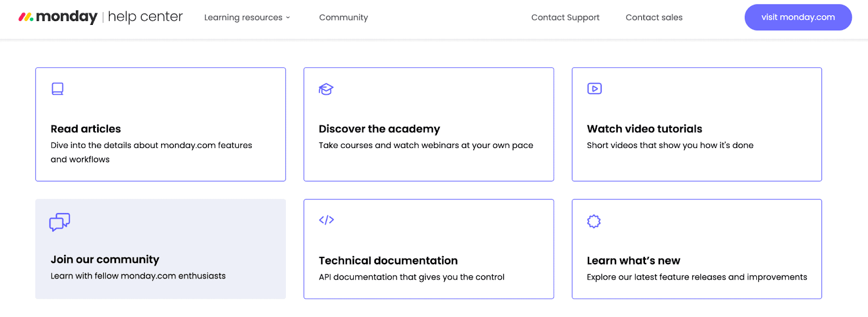Select the Discover the academy title

coord(379,129)
